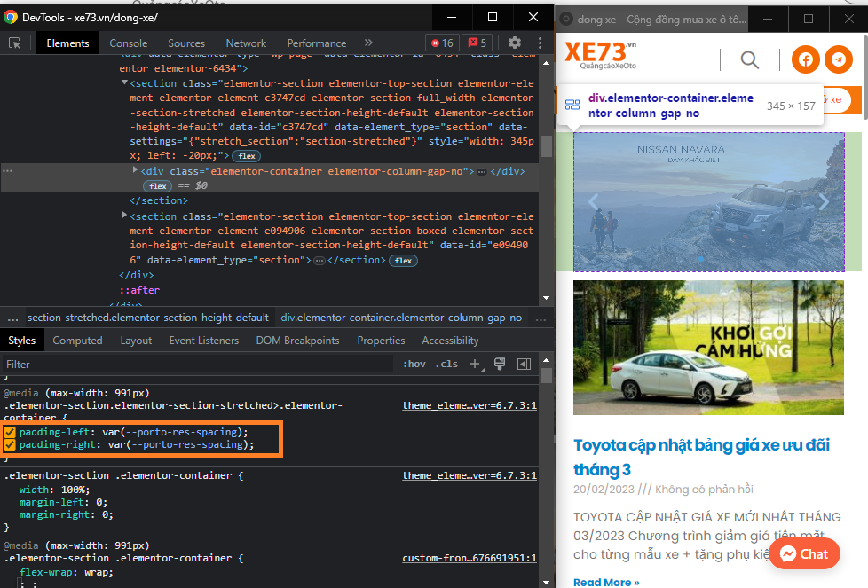This screenshot has width=868, height=588.
Task: Switch to the Styles pane
Action: pos(21,341)
